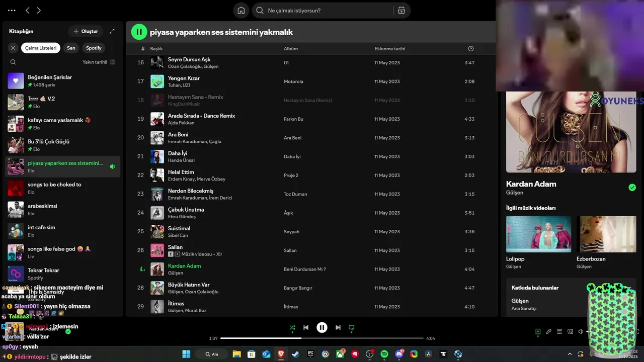Viewport: 644px width, 362px height.
Task: Open the Xbox app from taskbar
Action: coord(340,354)
